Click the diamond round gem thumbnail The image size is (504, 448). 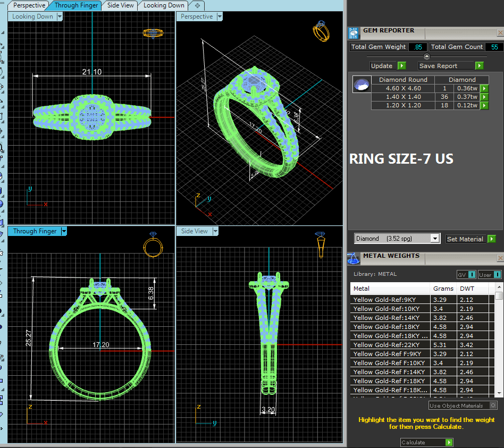[x=362, y=84]
